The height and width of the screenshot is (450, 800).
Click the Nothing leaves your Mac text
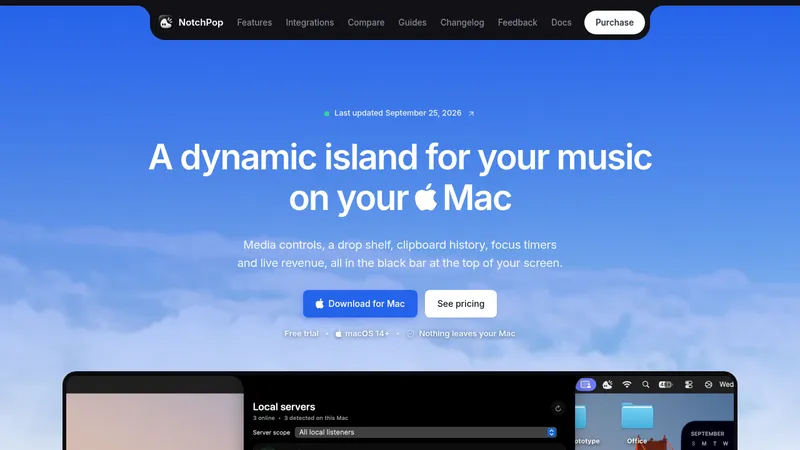click(x=467, y=334)
